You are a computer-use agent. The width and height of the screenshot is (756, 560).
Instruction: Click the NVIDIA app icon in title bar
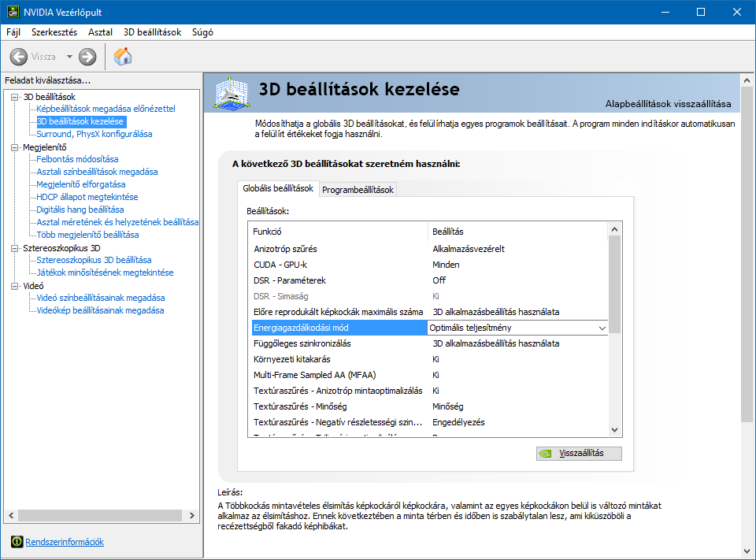13,12
